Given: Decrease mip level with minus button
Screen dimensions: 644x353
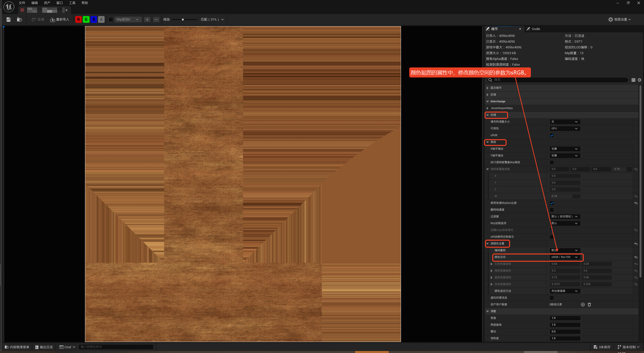Looking at the screenshot, I should pos(156,20).
